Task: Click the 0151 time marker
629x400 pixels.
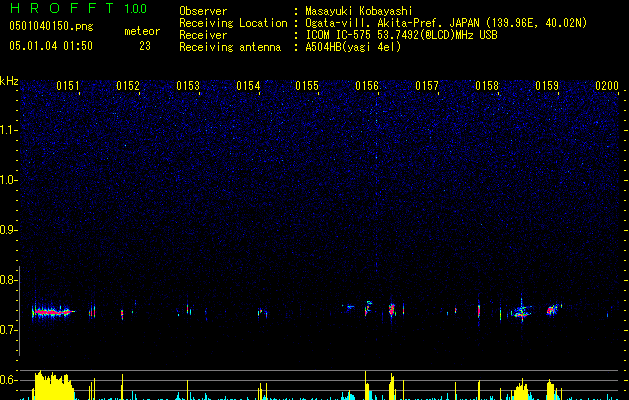Action: click(x=68, y=85)
